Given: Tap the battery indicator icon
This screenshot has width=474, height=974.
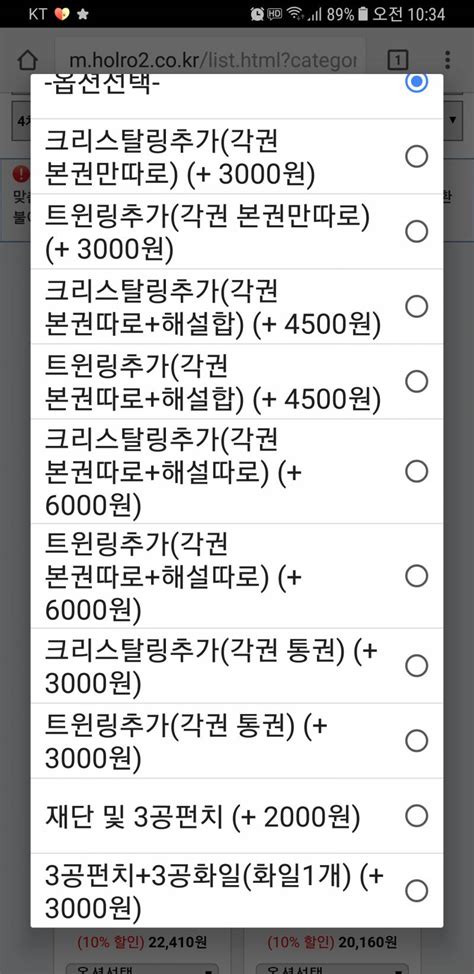Looking at the screenshot, I should click(363, 14).
